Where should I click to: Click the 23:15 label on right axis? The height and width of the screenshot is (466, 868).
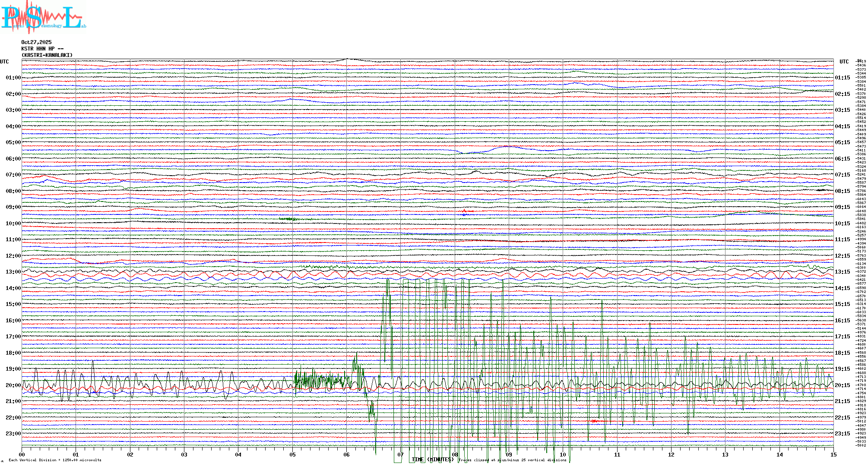pos(842,434)
